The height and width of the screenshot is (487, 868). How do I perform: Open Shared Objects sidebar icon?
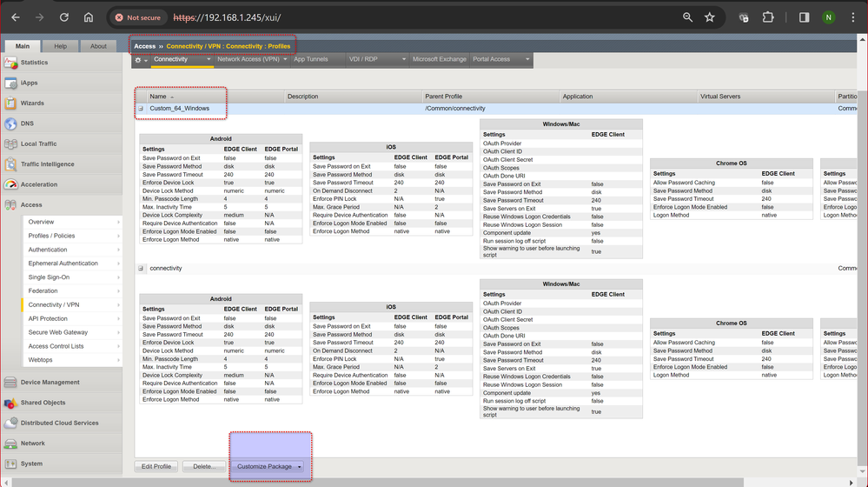11,403
